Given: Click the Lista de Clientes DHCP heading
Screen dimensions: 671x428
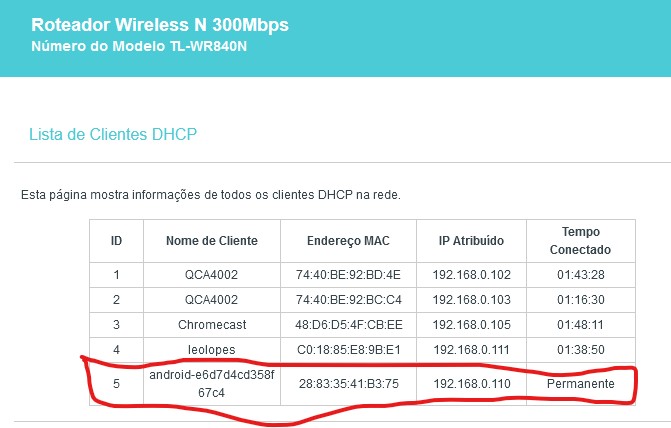Looking at the screenshot, I should click(113, 134).
